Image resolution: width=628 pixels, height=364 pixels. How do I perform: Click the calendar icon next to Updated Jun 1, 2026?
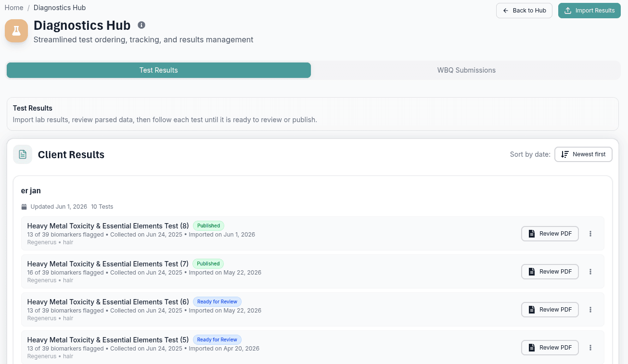[x=24, y=207]
